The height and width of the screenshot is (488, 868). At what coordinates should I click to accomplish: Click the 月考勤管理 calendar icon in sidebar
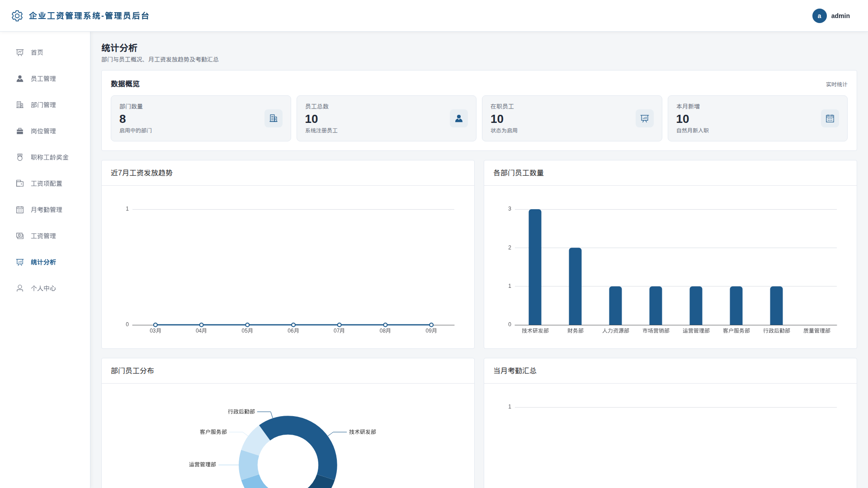pyautogui.click(x=20, y=210)
